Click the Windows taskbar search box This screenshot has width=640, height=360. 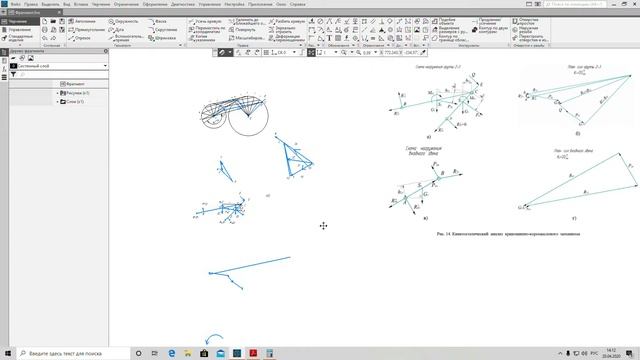[x=73, y=353]
